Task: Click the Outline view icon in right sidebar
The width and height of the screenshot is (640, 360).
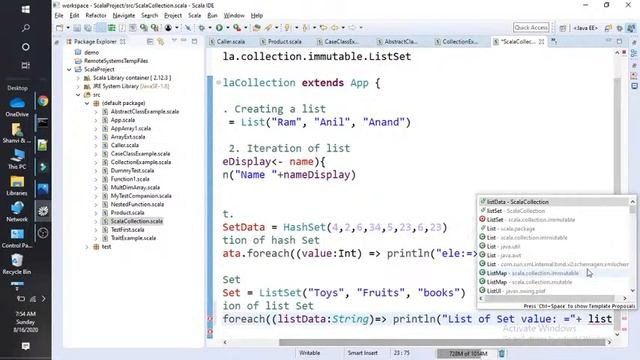Action: tap(634, 53)
